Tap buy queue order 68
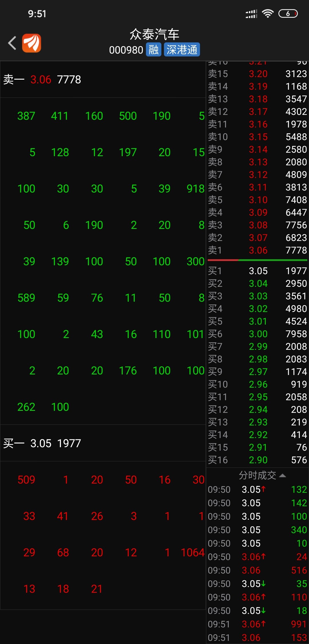This screenshot has height=644, width=309. tap(63, 553)
